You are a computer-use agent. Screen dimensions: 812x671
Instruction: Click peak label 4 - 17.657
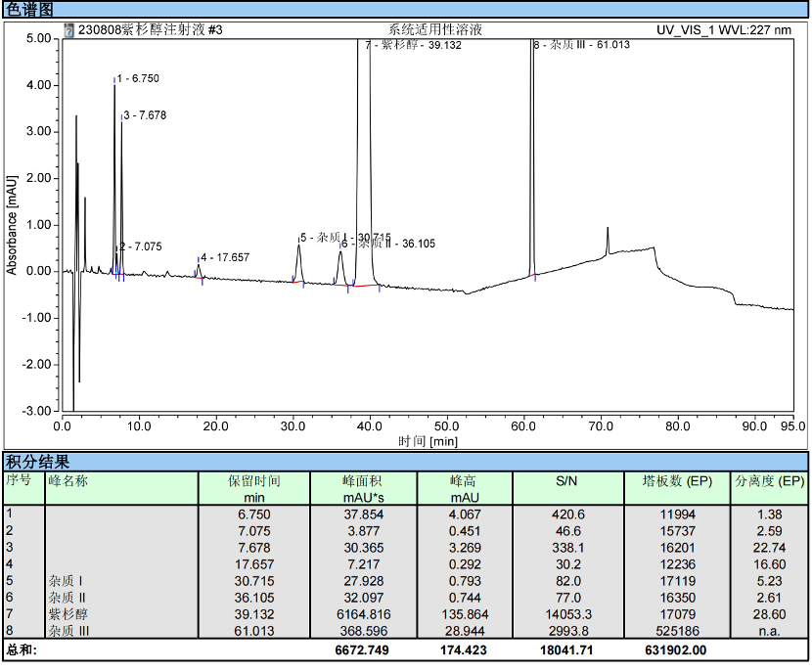click(225, 258)
